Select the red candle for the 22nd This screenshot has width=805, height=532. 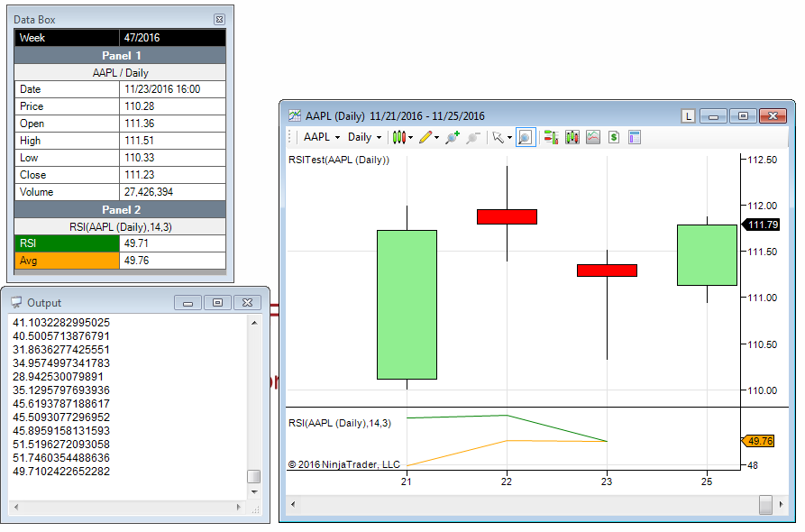pos(508,216)
